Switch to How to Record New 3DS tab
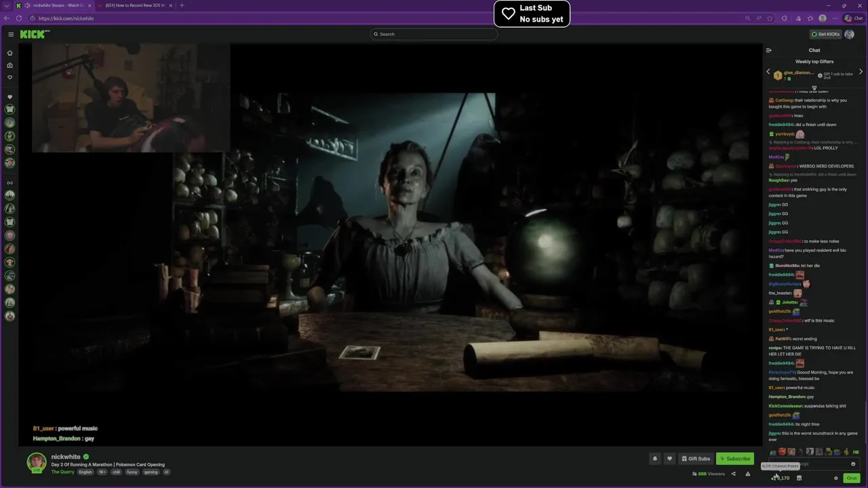The width and height of the screenshot is (868, 488). tap(134, 5)
